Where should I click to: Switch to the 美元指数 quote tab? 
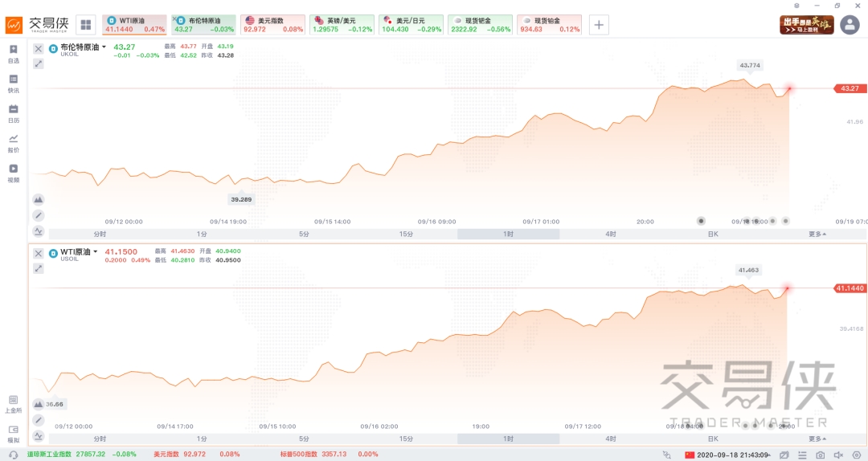[x=272, y=24]
